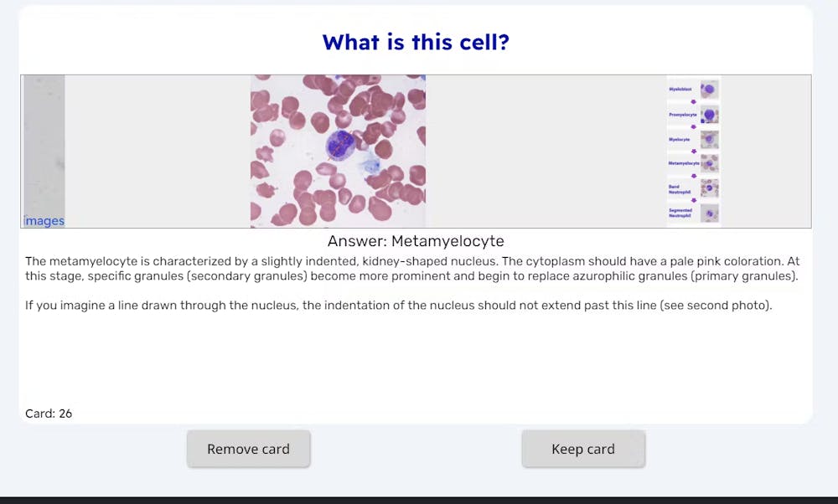Viewport: 838px width, 504px height.
Task: Click the arrow below Metamyelocyte in diagram
Action: point(694,176)
